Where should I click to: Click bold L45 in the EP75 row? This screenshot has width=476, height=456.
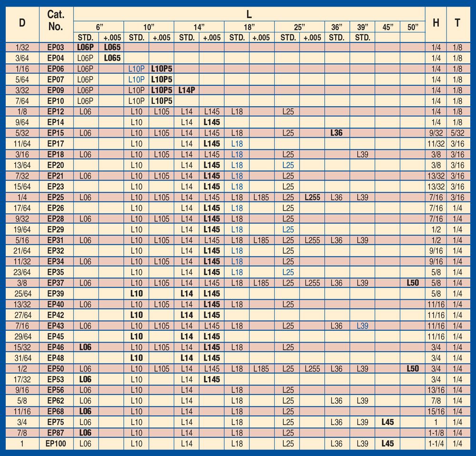pos(387,422)
